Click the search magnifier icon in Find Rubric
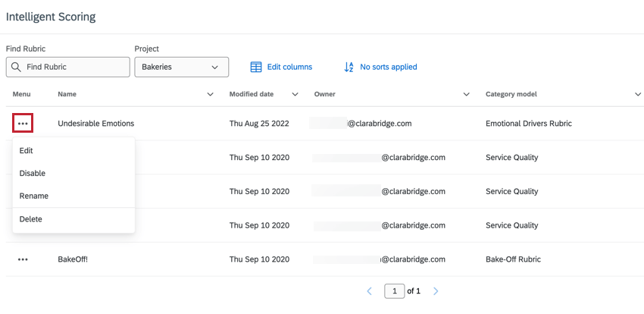 coord(16,67)
